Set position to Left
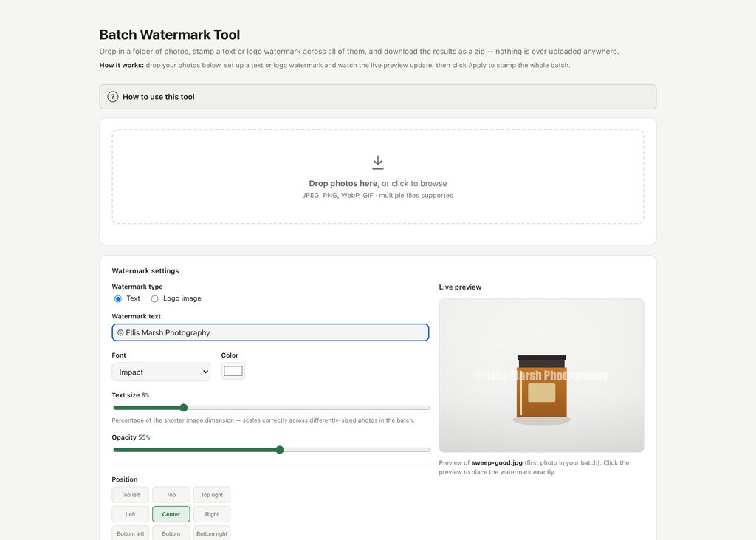The height and width of the screenshot is (540, 756). coord(130,514)
